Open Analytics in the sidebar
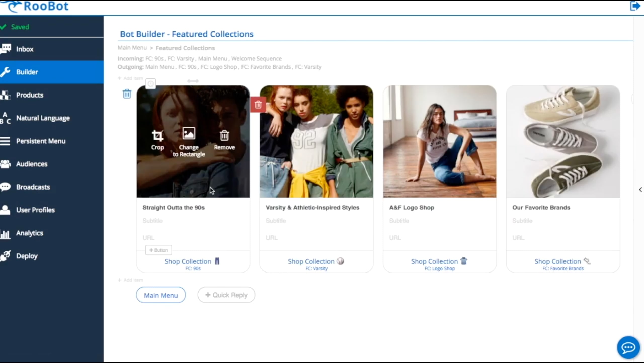644x363 pixels. (29, 233)
